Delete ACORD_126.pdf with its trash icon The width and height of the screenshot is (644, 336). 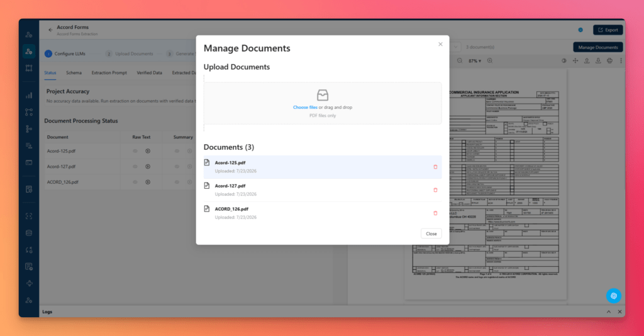pos(435,213)
